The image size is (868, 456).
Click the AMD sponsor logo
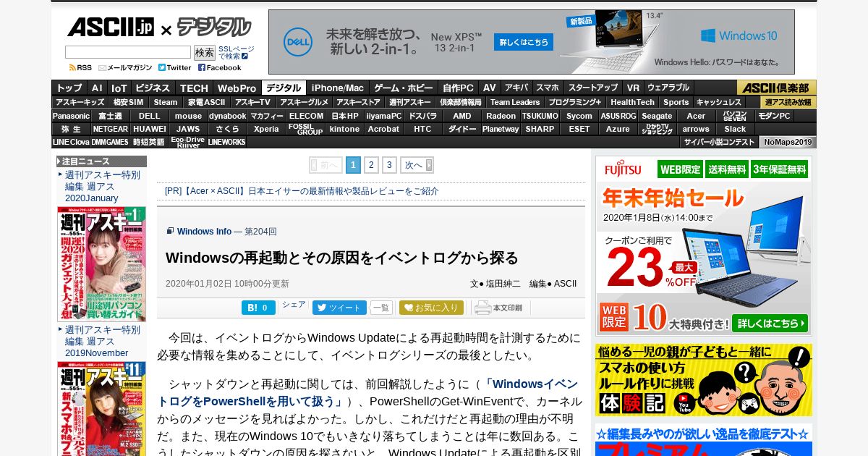(x=462, y=116)
